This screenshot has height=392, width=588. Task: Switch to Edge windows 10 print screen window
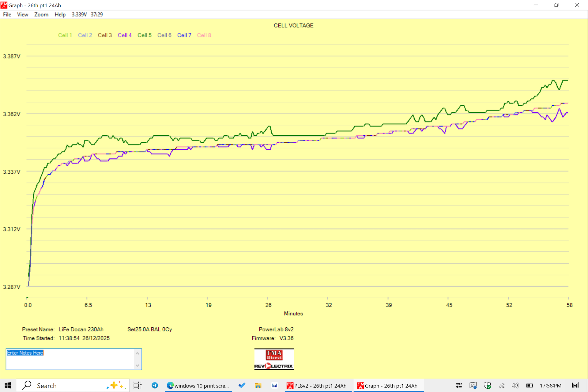[198, 386]
